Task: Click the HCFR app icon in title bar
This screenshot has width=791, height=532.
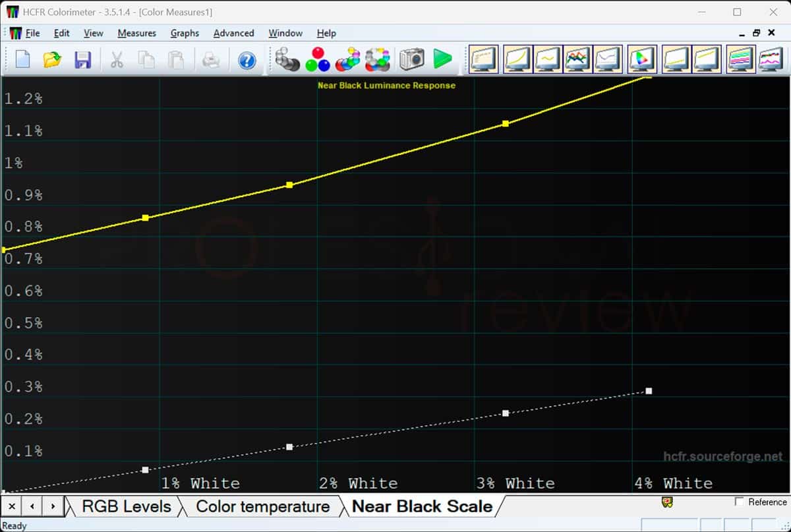Action: [x=13, y=12]
